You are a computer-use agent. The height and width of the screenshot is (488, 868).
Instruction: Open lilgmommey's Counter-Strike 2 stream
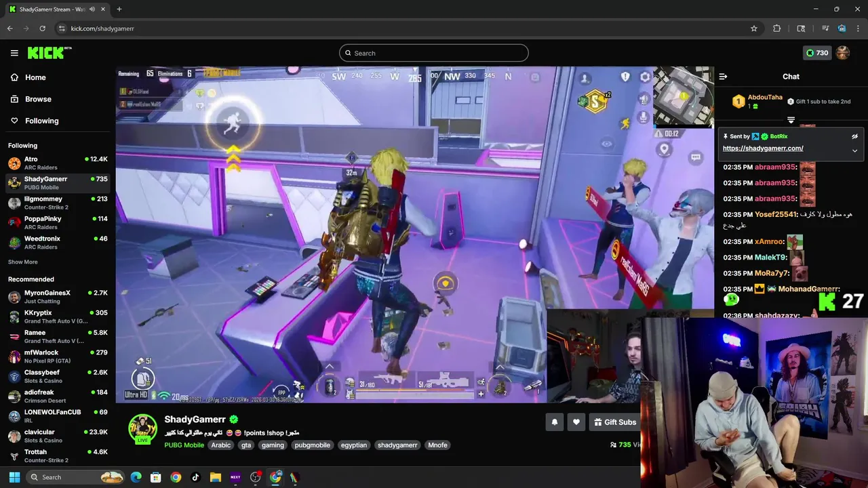(x=58, y=203)
